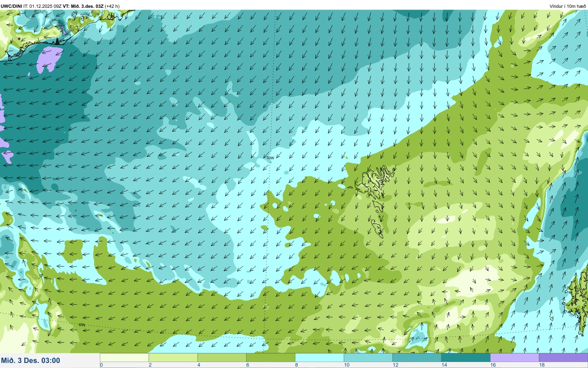Click the legend scale value '14'
The height and width of the screenshot is (368, 588).
coord(444,365)
